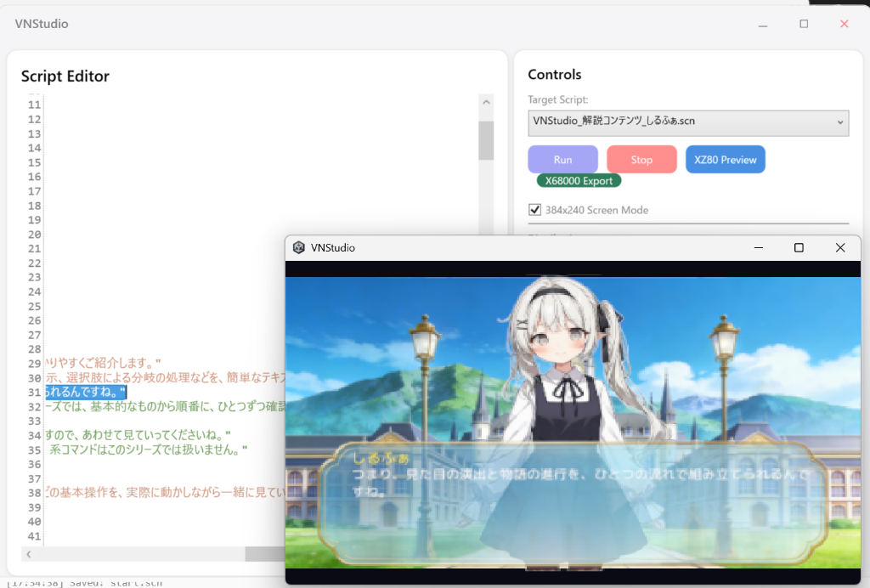The width and height of the screenshot is (870, 588).
Task: Click the highlighted text on line 31
Action: [86, 393]
